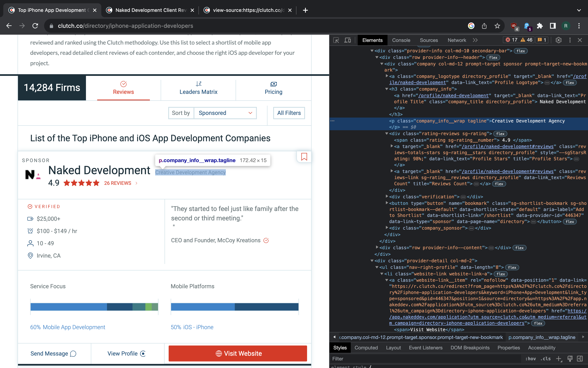Viewport: 588px width, 368px height.
Task: Switch to the Network tab in DevTools
Action: click(457, 40)
